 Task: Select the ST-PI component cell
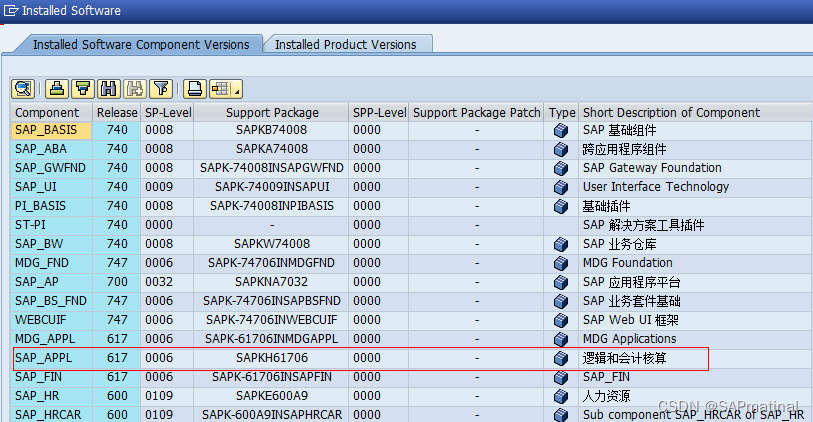pyautogui.click(x=51, y=225)
